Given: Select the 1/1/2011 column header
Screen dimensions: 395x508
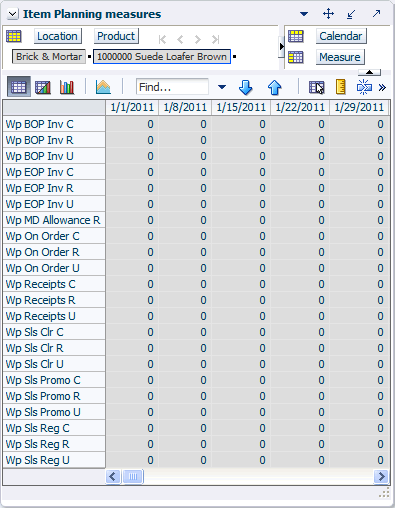Looking at the screenshot, I should point(132,107).
